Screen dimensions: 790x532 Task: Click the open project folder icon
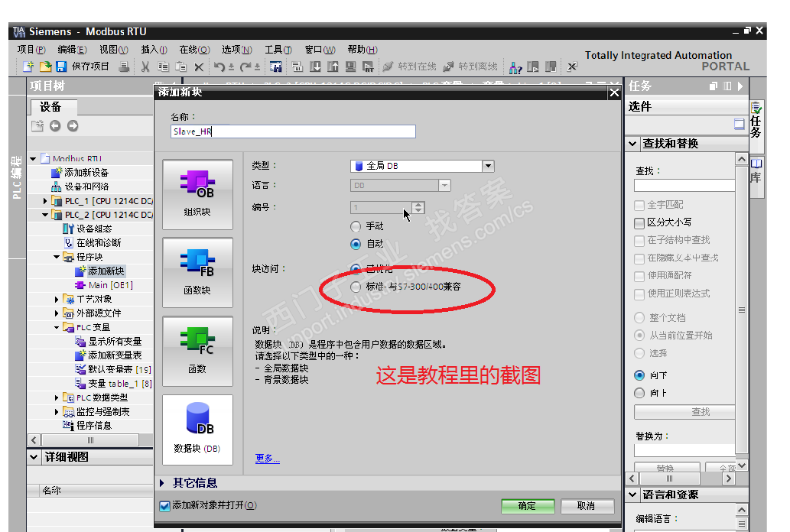pos(45,66)
